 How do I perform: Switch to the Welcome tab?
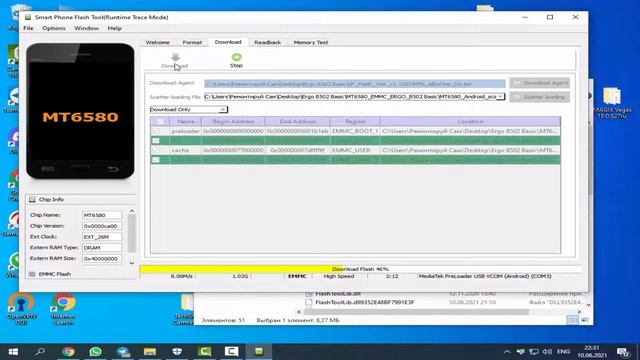[x=158, y=42]
